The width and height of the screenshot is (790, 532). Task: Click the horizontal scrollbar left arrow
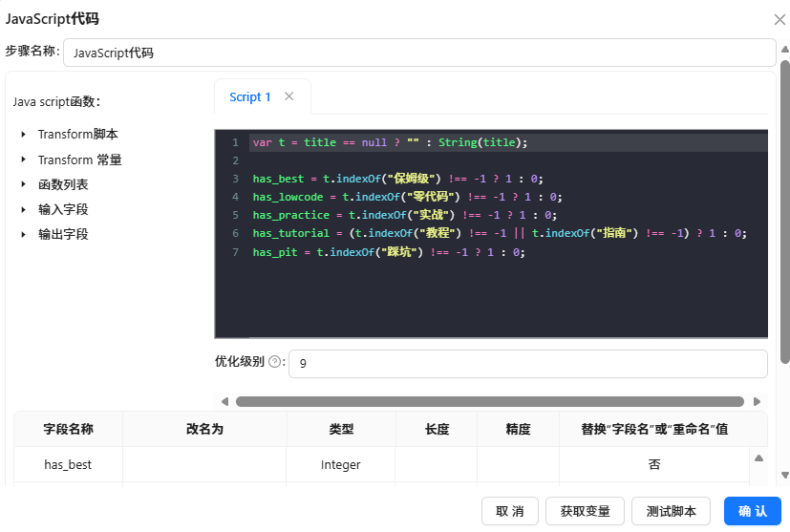coord(224,401)
